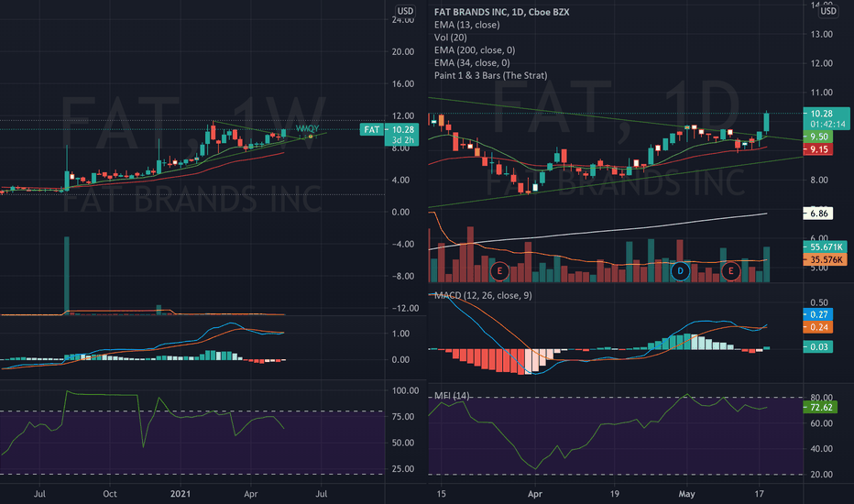Screen dimensions: 854x504
Task: Click the USD currency button on the weekly chart
Action: pyautogui.click(x=405, y=11)
